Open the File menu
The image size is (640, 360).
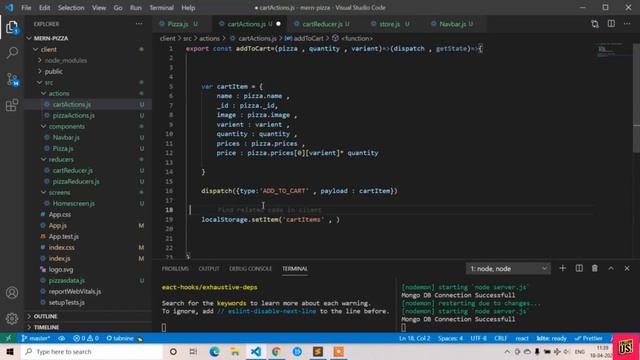point(26,8)
